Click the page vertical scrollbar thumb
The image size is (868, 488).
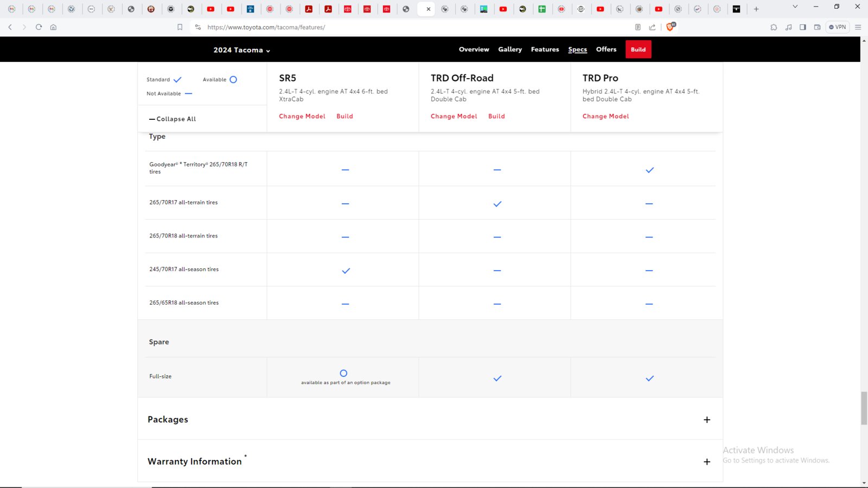[x=864, y=409]
